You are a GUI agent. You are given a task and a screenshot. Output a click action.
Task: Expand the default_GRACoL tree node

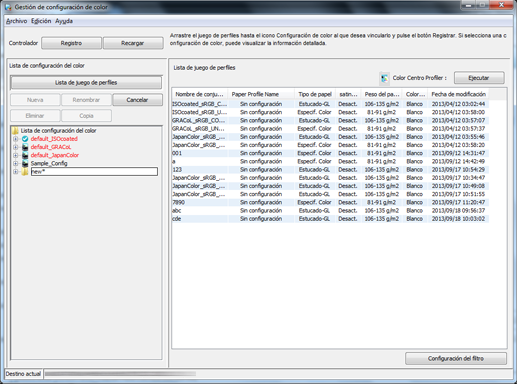coord(15,147)
